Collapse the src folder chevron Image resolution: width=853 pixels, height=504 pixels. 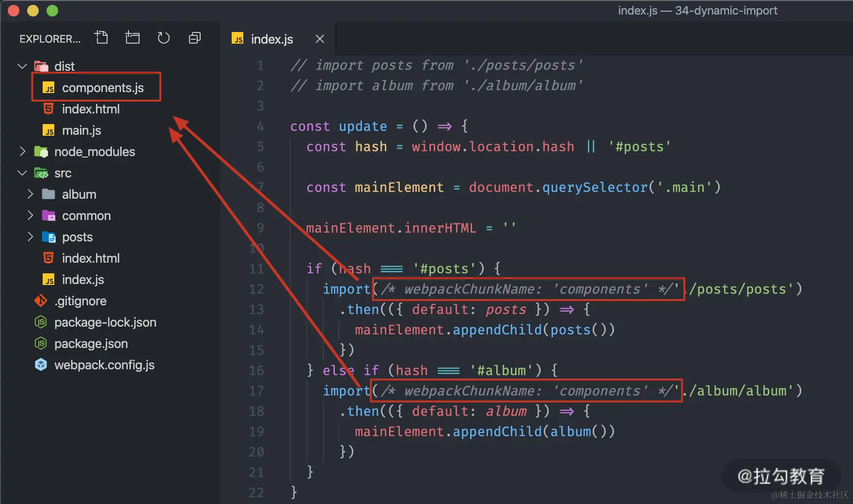point(22,173)
